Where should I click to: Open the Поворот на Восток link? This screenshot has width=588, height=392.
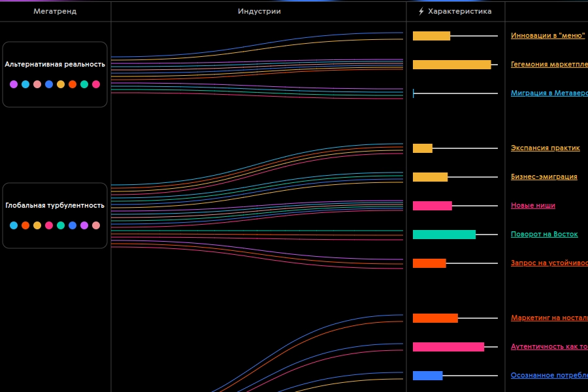pyautogui.click(x=544, y=235)
